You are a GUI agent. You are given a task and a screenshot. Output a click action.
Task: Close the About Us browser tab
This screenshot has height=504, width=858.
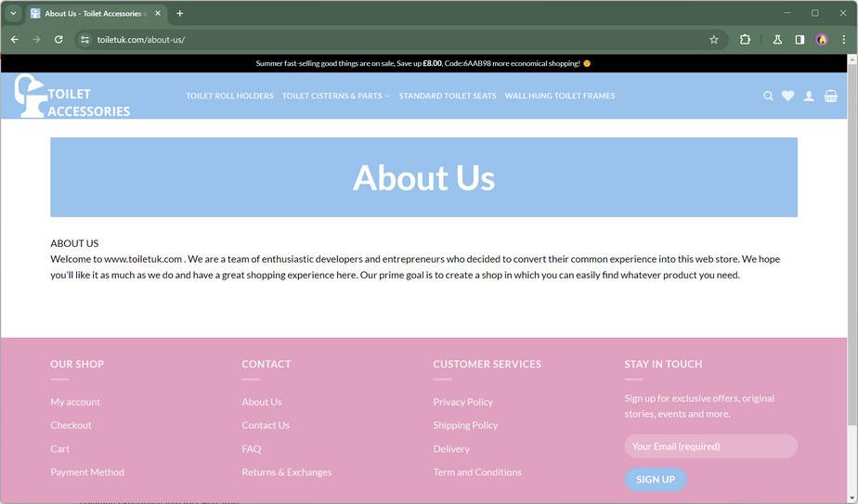(158, 13)
